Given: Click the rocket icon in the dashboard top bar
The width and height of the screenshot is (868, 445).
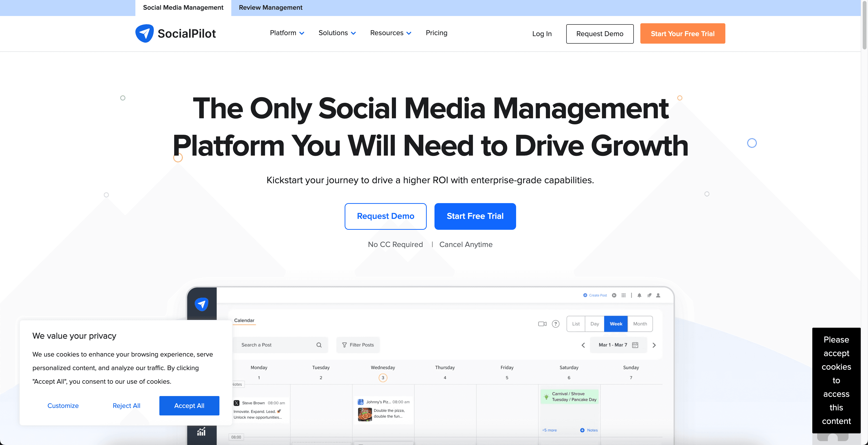Looking at the screenshot, I should coord(649,295).
